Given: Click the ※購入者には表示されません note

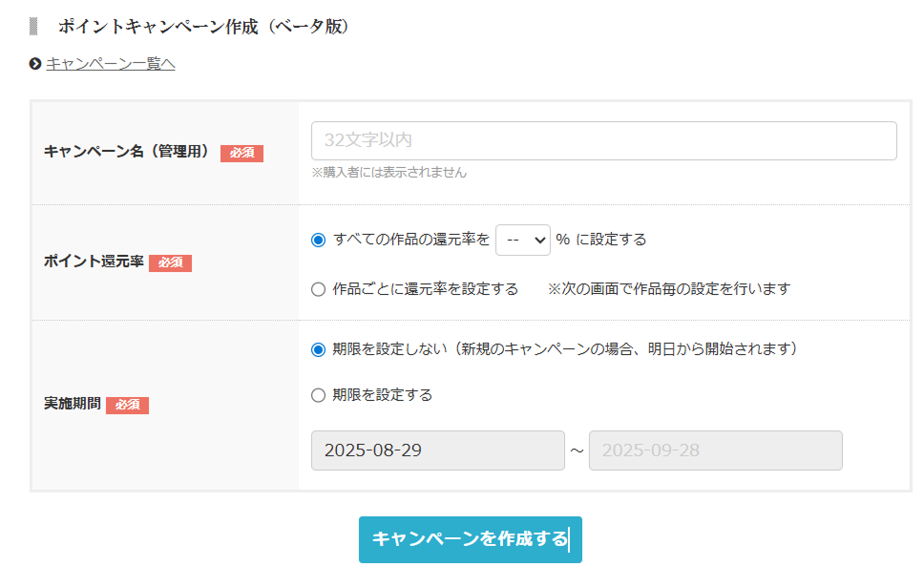Looking at the screenshot, I should click(x=389, y=173).
